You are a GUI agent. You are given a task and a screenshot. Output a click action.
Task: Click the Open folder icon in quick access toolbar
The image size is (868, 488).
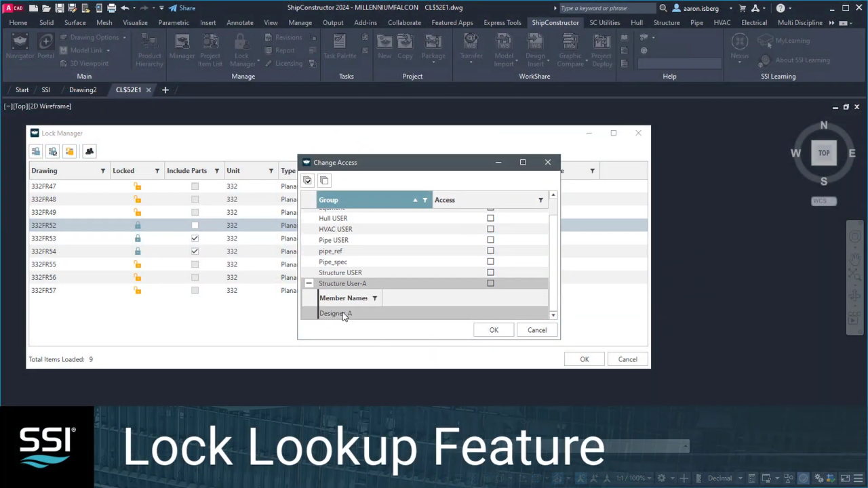(x=46, y=8)
